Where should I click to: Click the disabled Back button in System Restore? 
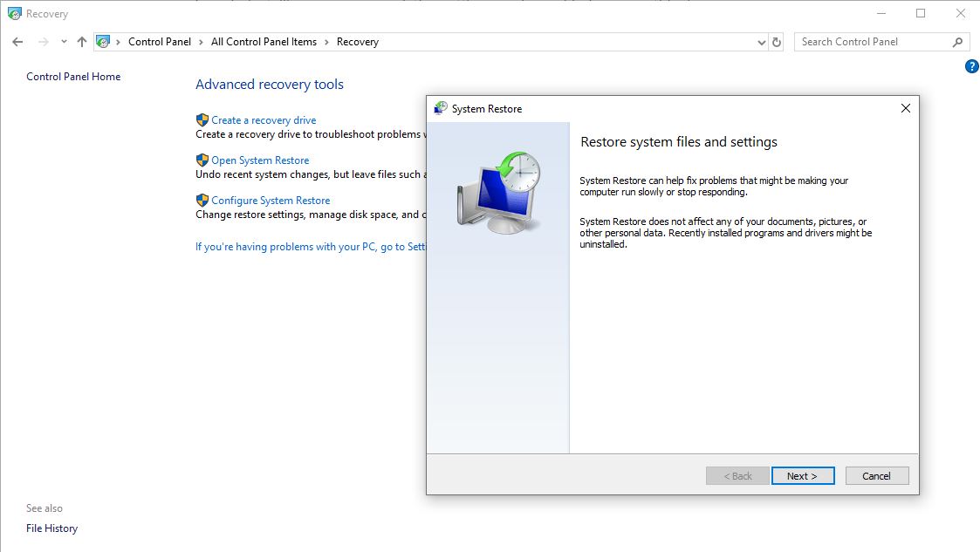click(x=737, y=476)
